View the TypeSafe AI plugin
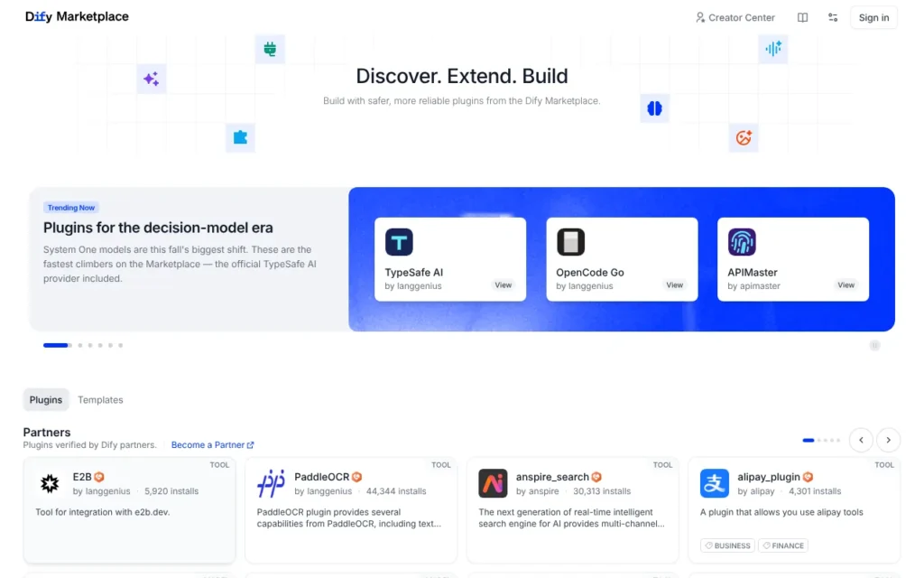The height and width of the screenshot is (578, 924). point(504,284)
